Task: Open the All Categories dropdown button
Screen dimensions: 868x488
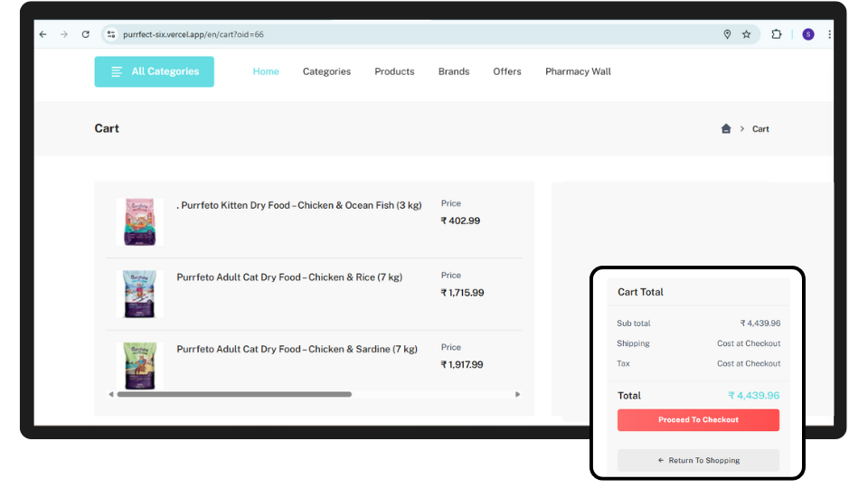Action: coord(154,71)
